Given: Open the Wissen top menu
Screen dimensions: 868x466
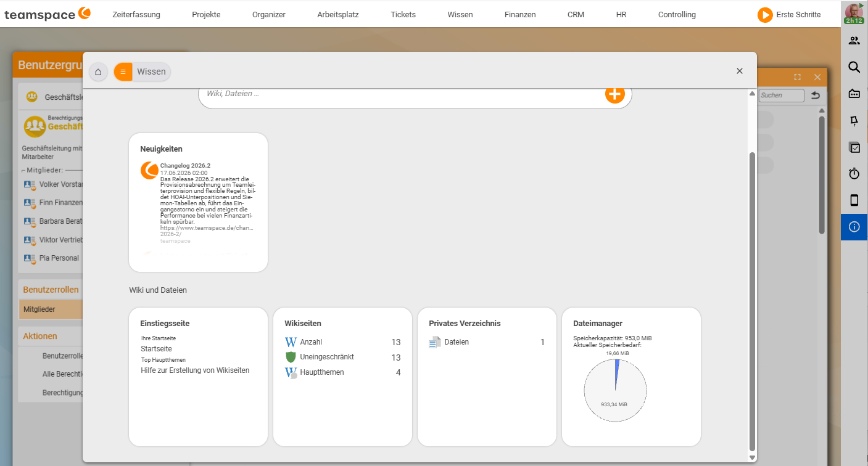Looking at the screenshot, I should 460,15.
